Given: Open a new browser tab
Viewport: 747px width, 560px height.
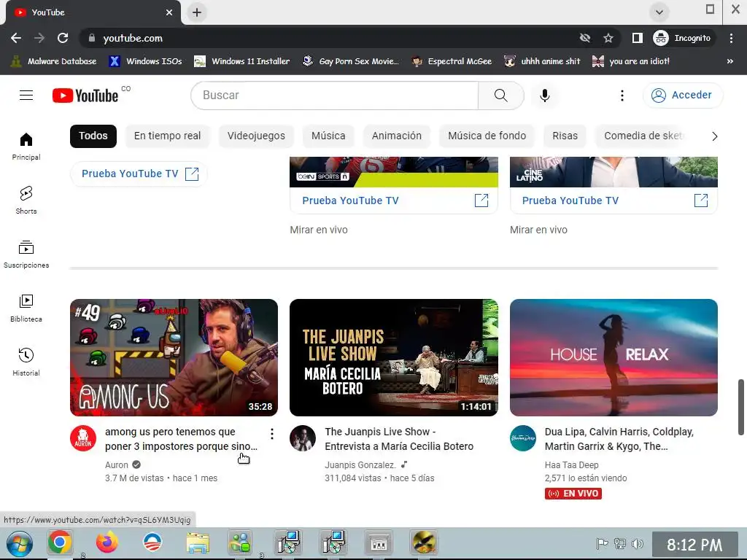Looking at the screenshot, I should click(x=197, y=12).
